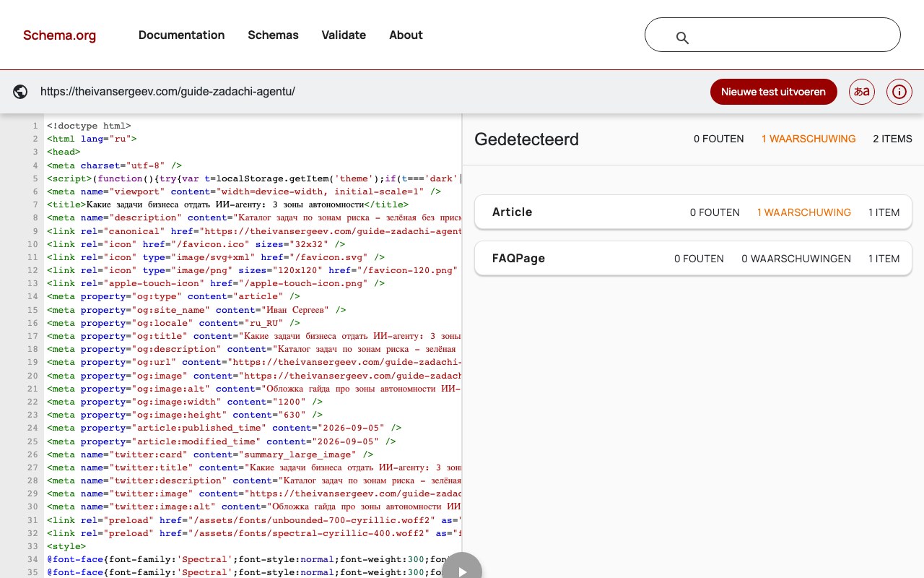The width and height of the screenshot is (924, 578).
Task: Click the meta charset utf-8 line
Action: [x=114, y=165]
